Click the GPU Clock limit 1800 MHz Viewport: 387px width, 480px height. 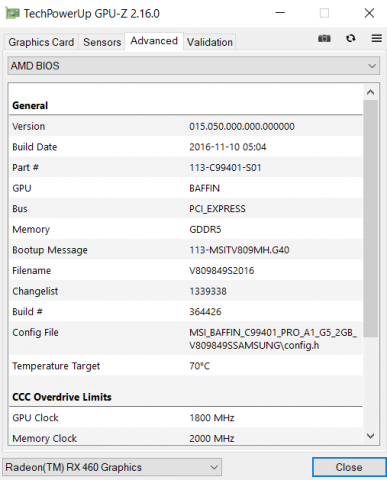coord(212,418)
